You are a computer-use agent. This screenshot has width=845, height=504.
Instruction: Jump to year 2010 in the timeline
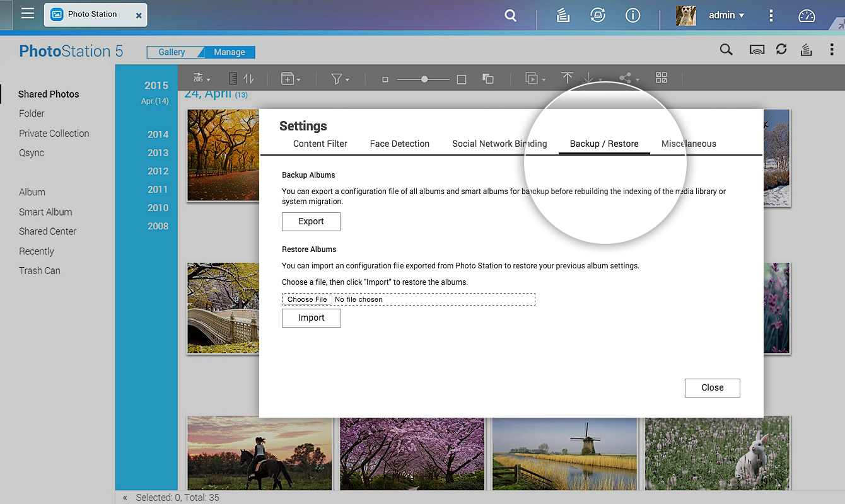(x=158, y=207)
